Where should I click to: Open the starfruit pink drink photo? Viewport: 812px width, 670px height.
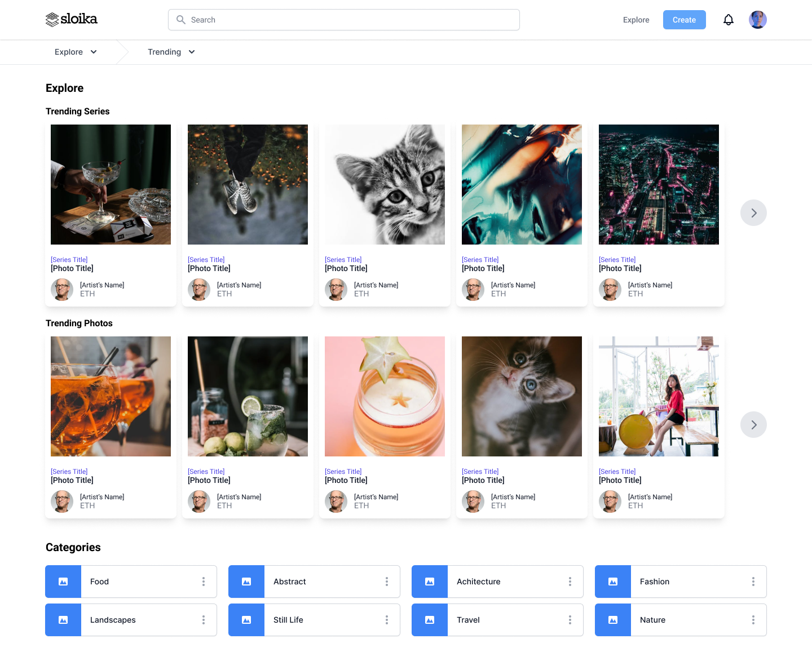[385, 396]
